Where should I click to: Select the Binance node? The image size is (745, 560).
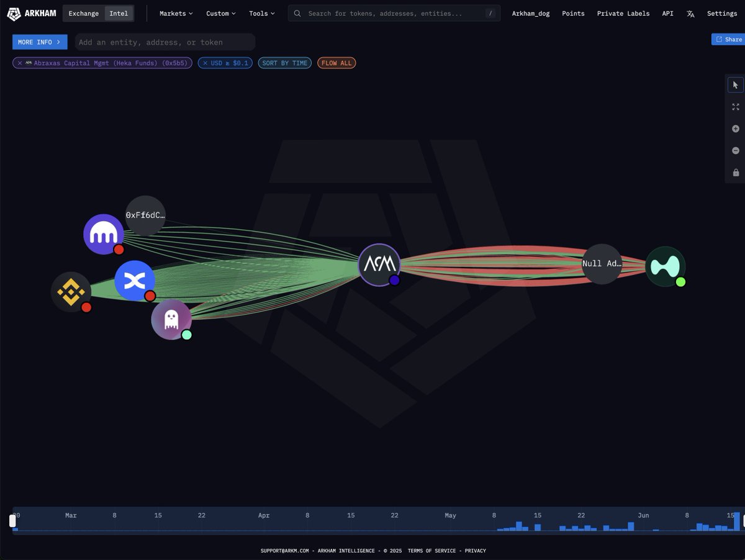click(71, 292)
